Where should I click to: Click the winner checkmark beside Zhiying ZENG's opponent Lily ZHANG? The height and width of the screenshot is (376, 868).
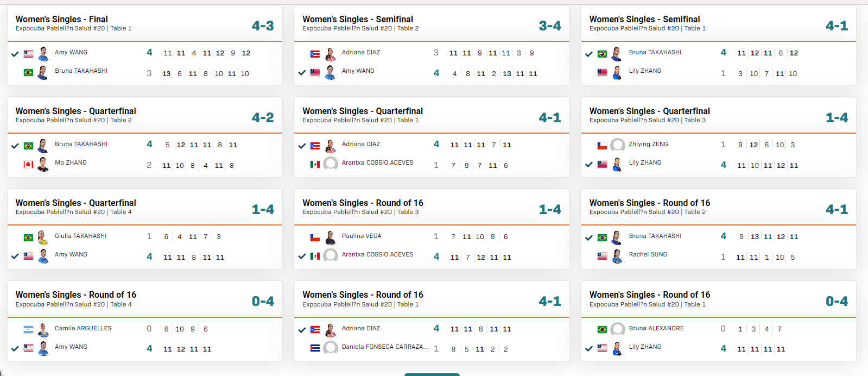click(588, 164)
